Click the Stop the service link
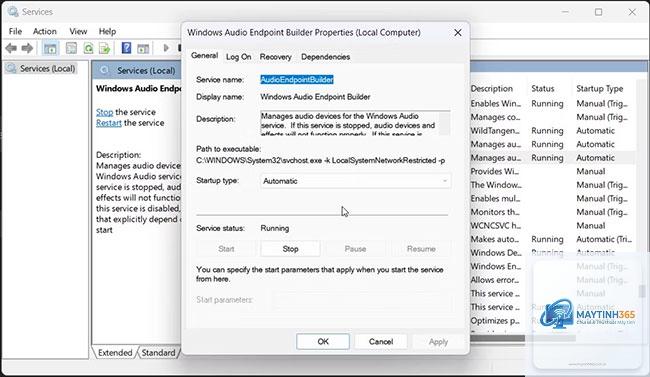Viewport: 650px width, 377px height. coord(104,112)
